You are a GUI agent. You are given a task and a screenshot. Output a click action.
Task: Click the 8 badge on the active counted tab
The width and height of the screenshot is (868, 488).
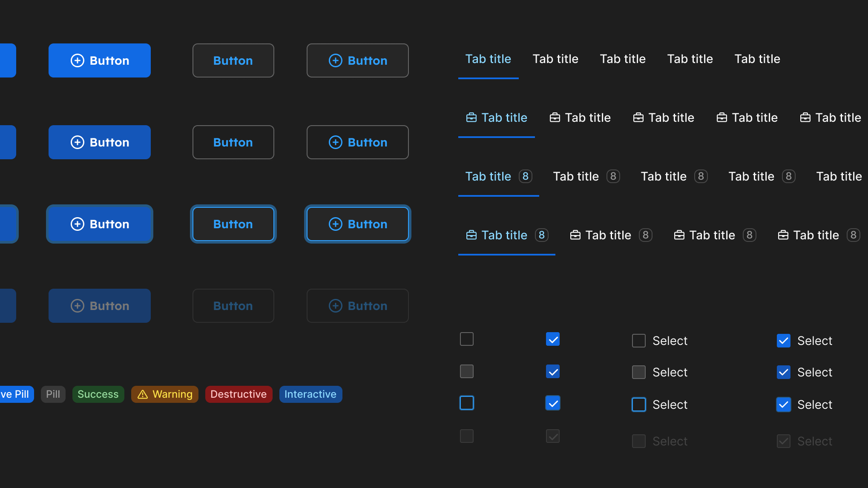click(x=525, y=176)
